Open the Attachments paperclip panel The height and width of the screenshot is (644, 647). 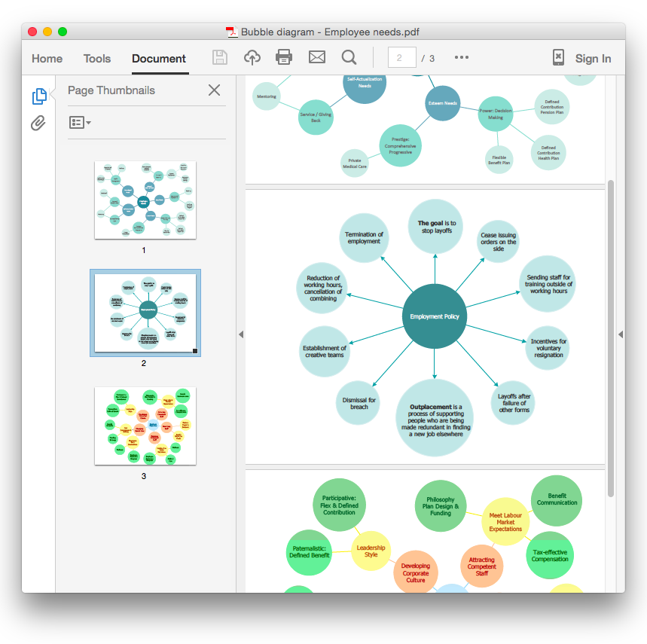(x=38, y=124)
